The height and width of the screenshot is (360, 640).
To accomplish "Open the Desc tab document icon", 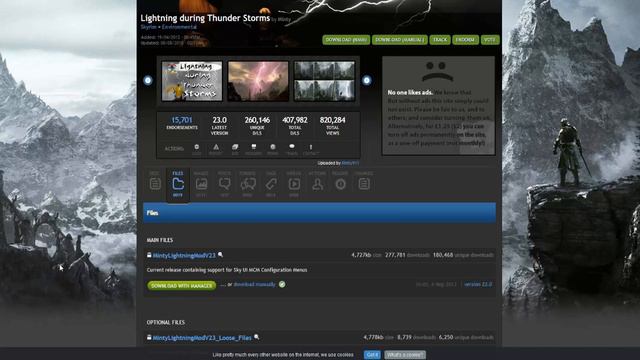I will click(155, 184).
